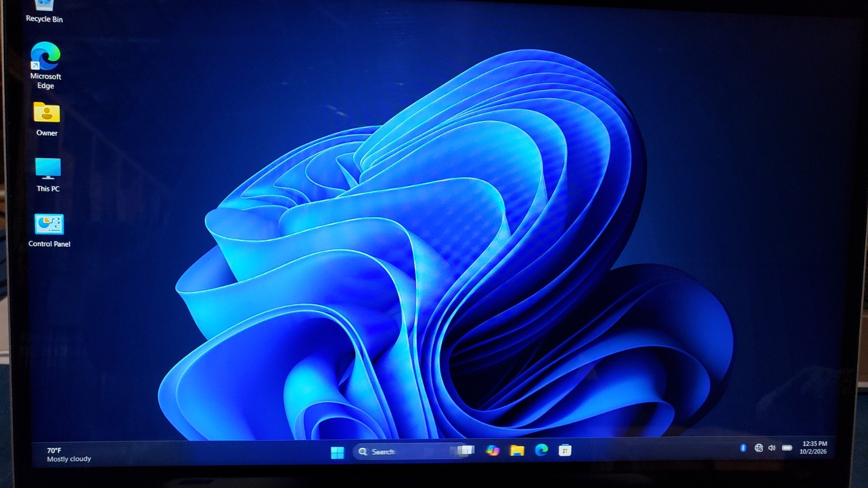The height and width of the screenshot is (488, 868).
Task: Open the 70°F Mostly cloudy weather widget
Action: pyautogui.click(x=68, y=454)
